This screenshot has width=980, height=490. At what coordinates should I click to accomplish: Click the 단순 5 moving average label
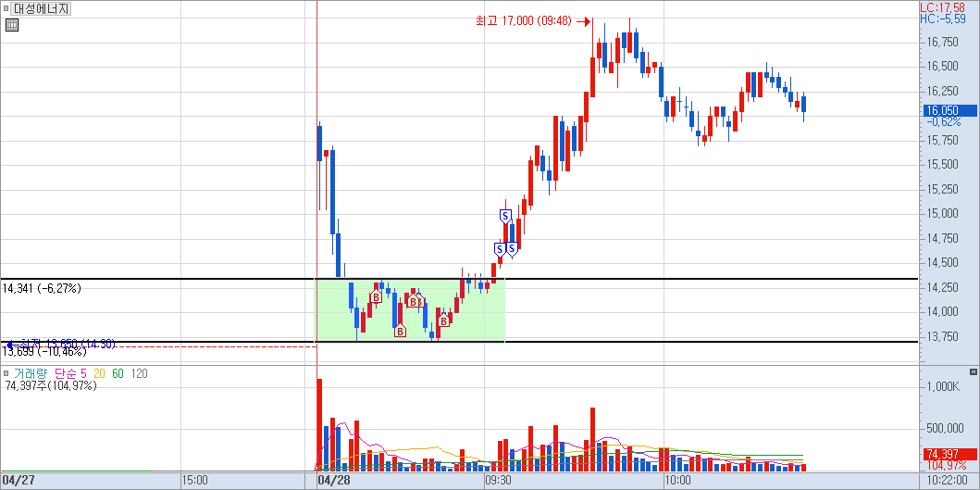(x=70, y=374)
